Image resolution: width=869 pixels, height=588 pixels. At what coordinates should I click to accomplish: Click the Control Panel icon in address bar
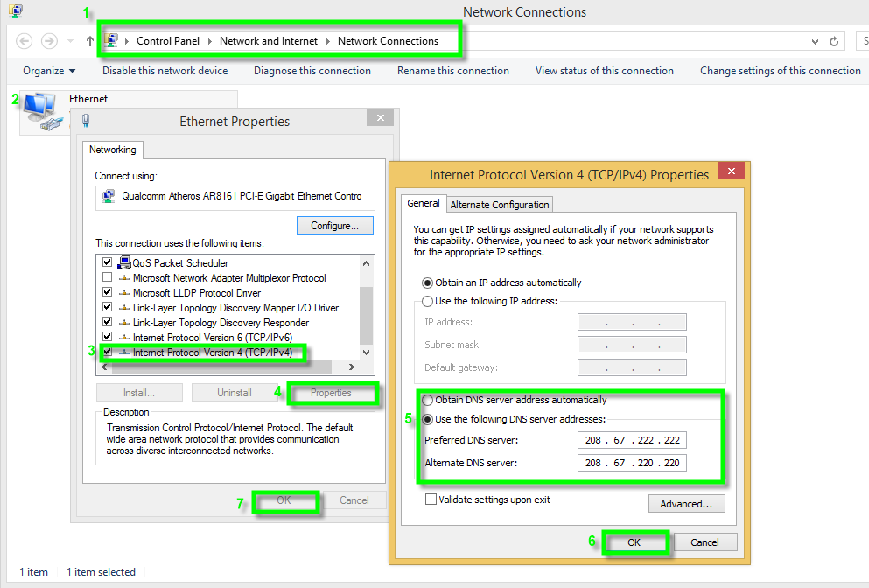point(112,40)
